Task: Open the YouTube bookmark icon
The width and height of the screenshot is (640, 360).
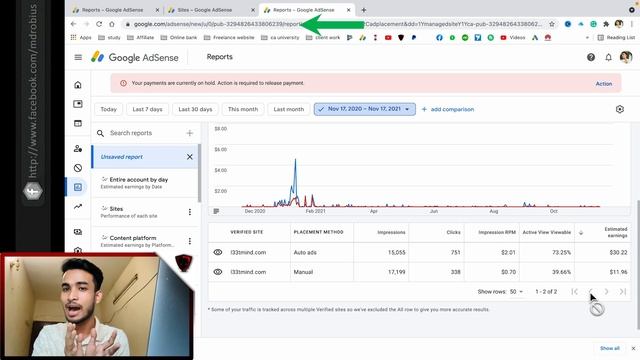Action: (x=388, y=38)
